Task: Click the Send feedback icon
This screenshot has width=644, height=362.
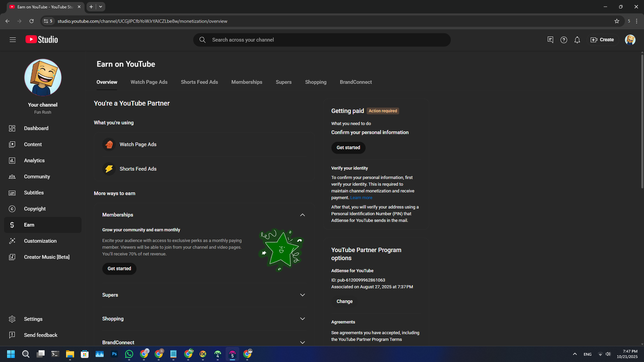Action: click(x=12, y=335)
